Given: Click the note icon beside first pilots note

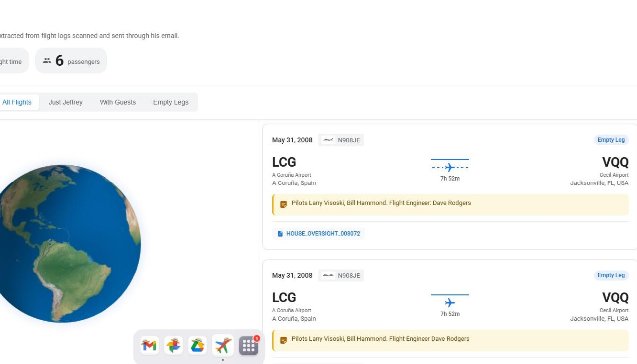Looking at the screenshot, I should [283, 204].
